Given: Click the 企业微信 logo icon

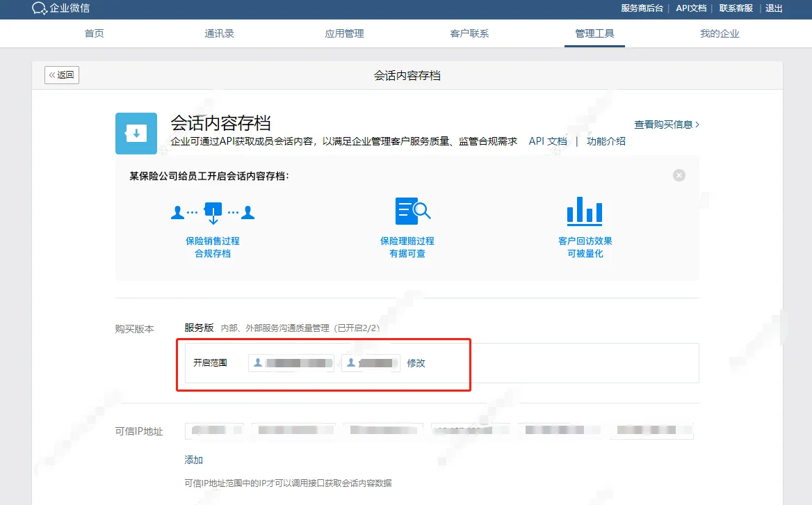Looking at the screenshot, I should point(40,8).
